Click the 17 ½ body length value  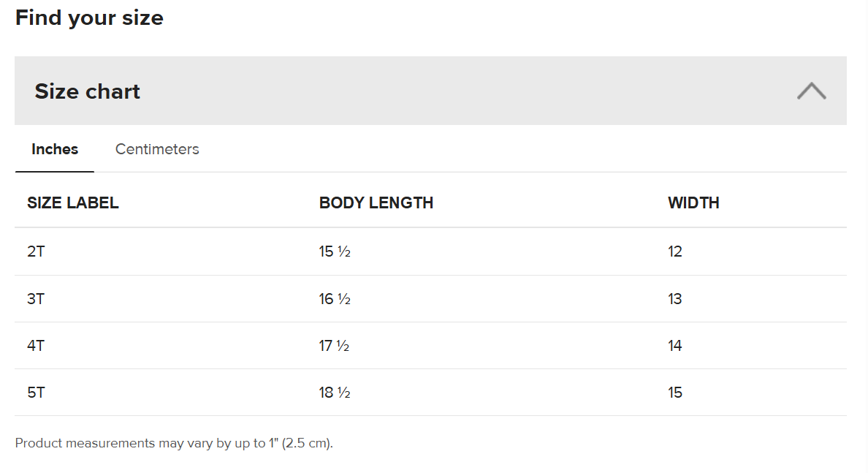334,346
